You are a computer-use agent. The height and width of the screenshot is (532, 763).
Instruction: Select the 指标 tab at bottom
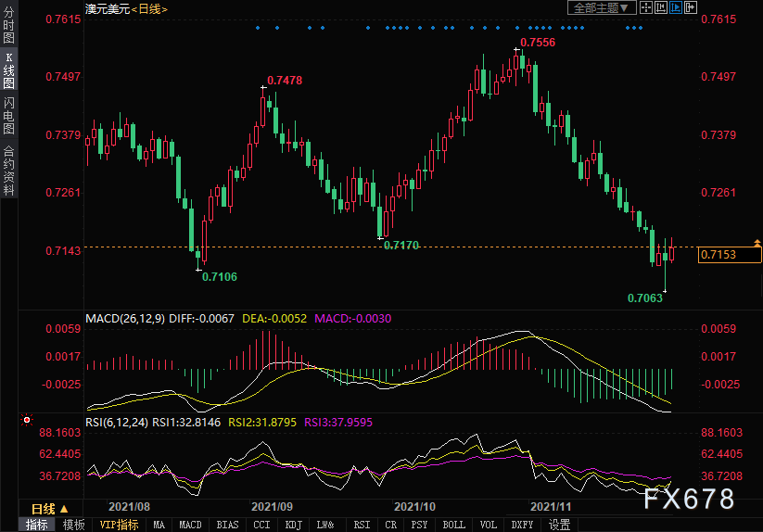click(37, 525)
